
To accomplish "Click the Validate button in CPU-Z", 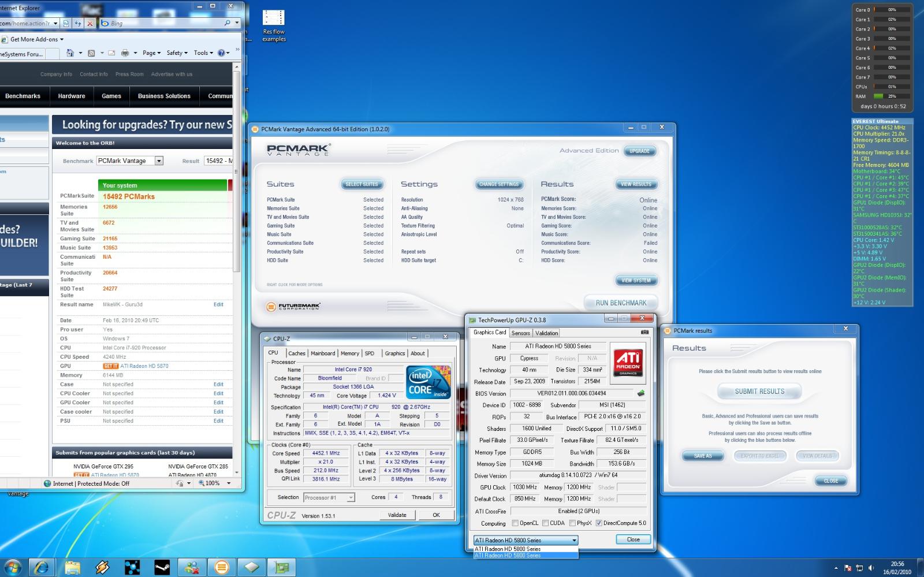I will [397, 515].
